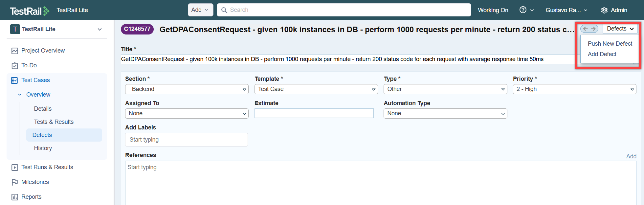This screenshot has height=205, width=644.
Task: Open Project Overview from sidebar icon
Action: 15,51
